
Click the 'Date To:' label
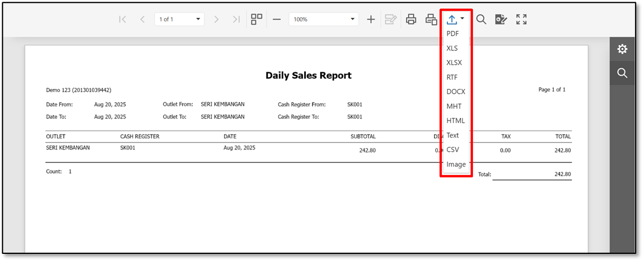pyautogui.click(x=56, y=116)
